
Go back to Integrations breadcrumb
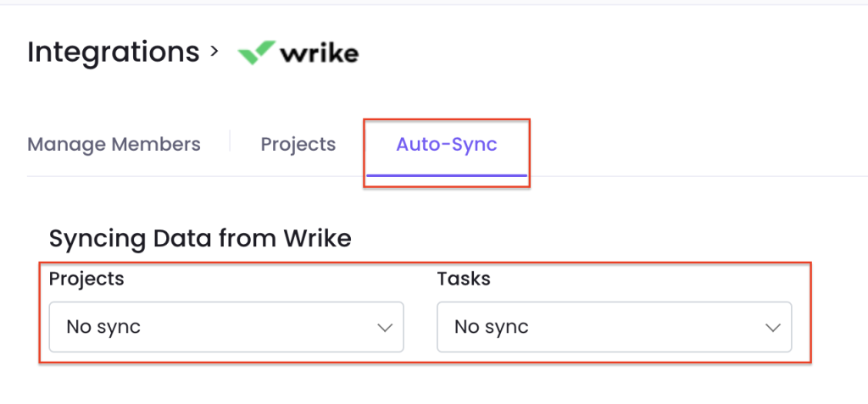[x=113, y=52]
